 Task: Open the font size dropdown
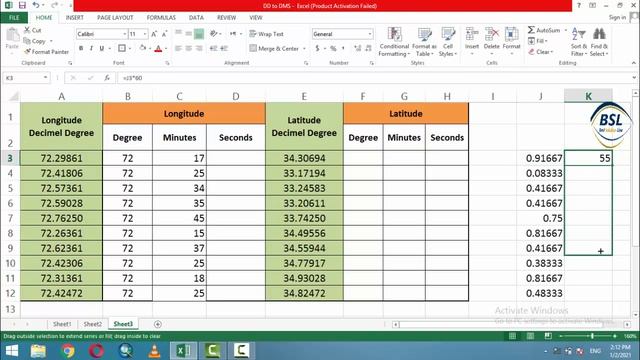click(x=145, y=34)
